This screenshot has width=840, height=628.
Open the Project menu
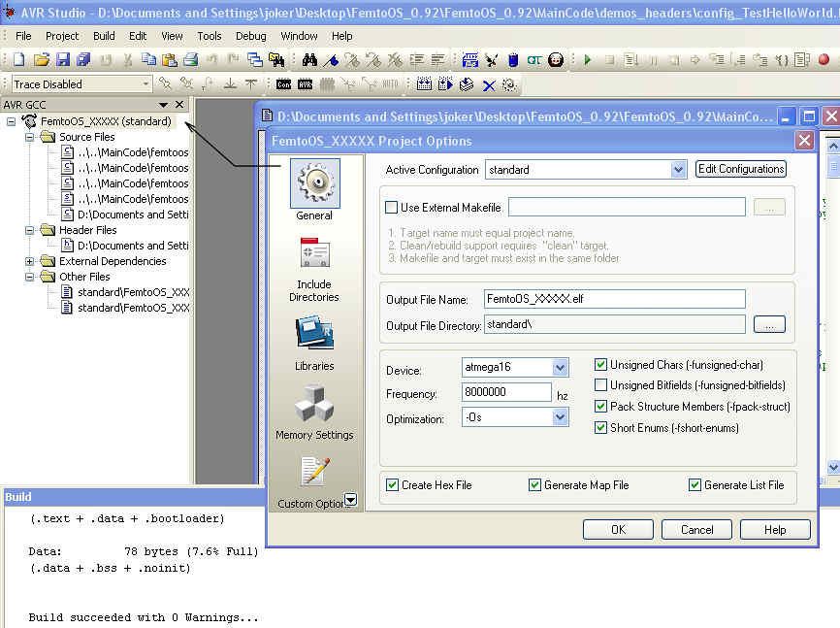pyautogui.click(x=62, y=36)
